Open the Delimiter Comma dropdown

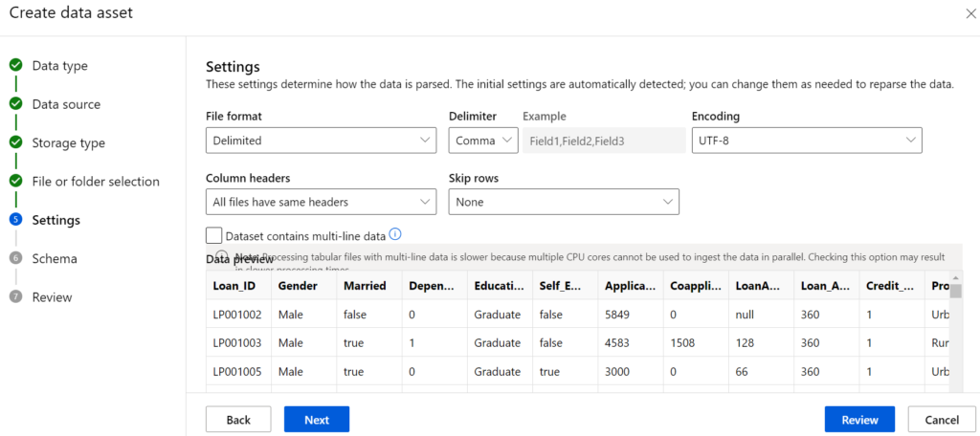point(483,141)
